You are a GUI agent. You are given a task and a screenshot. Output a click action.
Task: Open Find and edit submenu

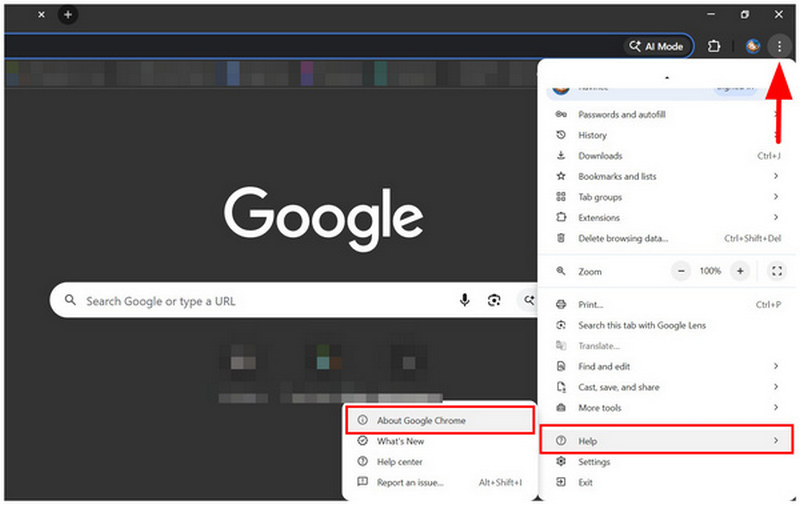coord(667,366)
